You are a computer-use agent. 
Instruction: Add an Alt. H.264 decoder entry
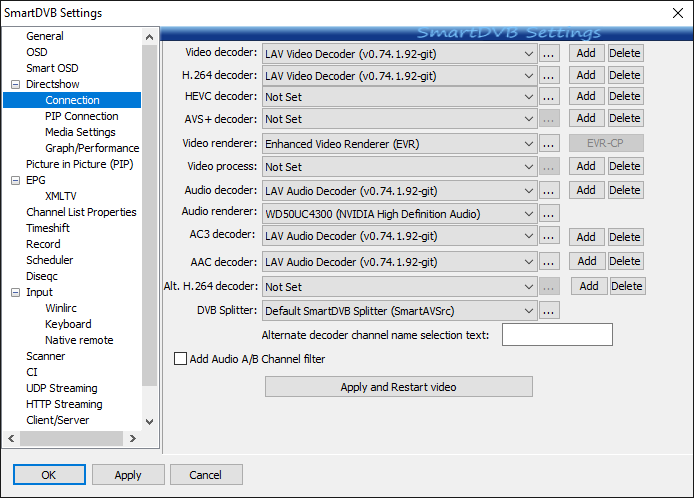pos(589,286)
